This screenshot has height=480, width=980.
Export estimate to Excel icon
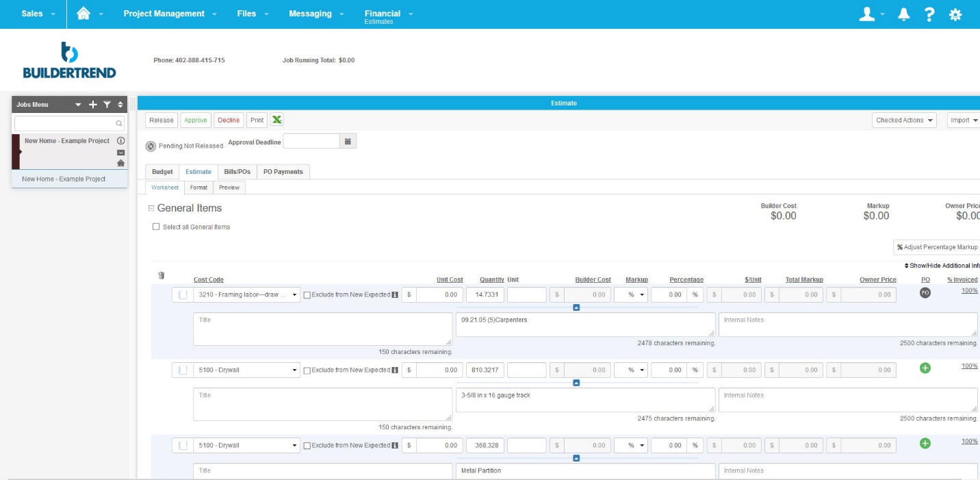click(x=276, y=120)
